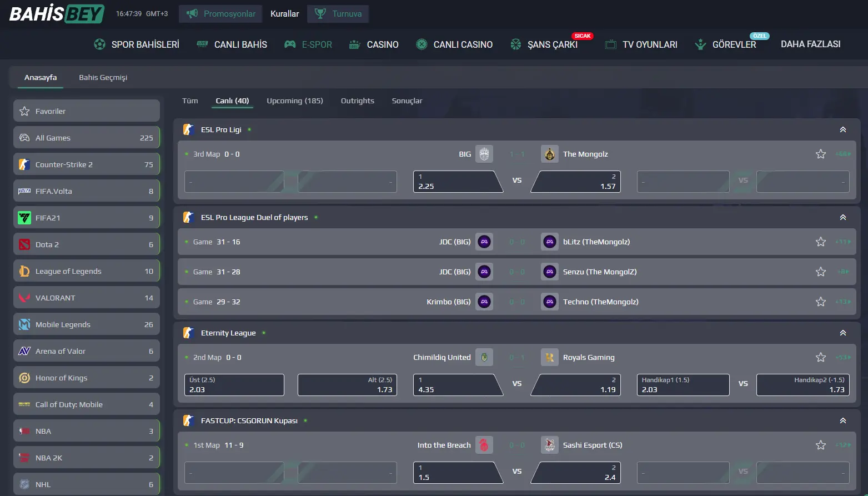This screenshot has height=496, width=868.
Task: Collapse the FASTCUP: CSGORUN Kupası section
Action: (843, 420)
